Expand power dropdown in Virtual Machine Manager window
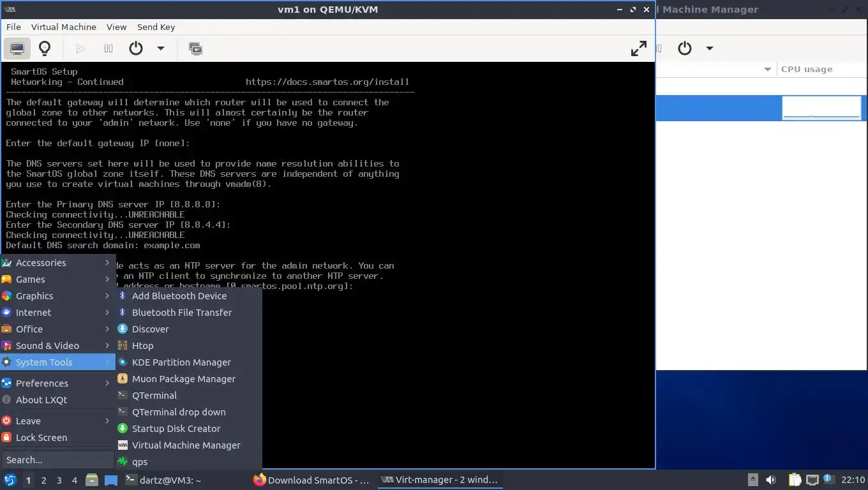The height and width of the screenshot is (490, 868). coord(710,48)
